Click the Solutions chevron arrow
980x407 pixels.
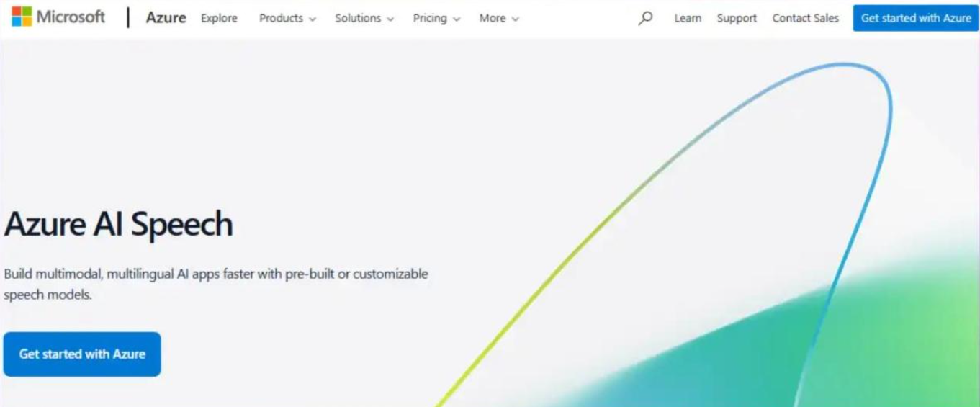[390, 19]
